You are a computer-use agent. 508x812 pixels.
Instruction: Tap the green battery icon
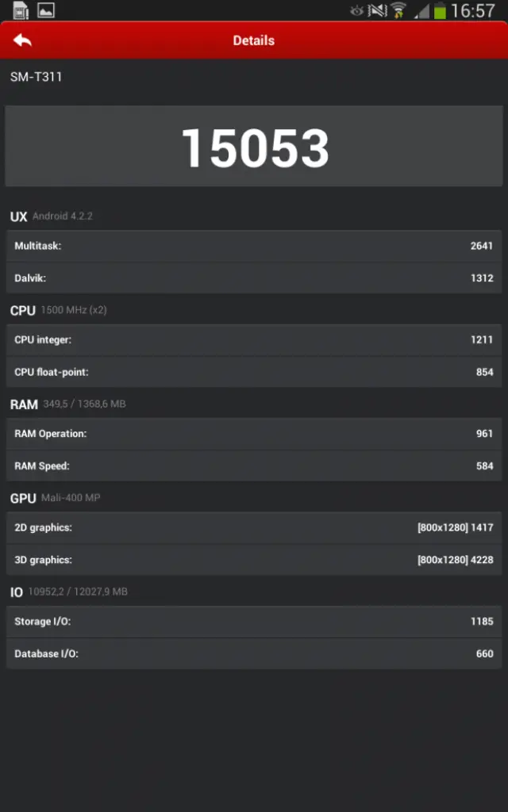(440, 11)
